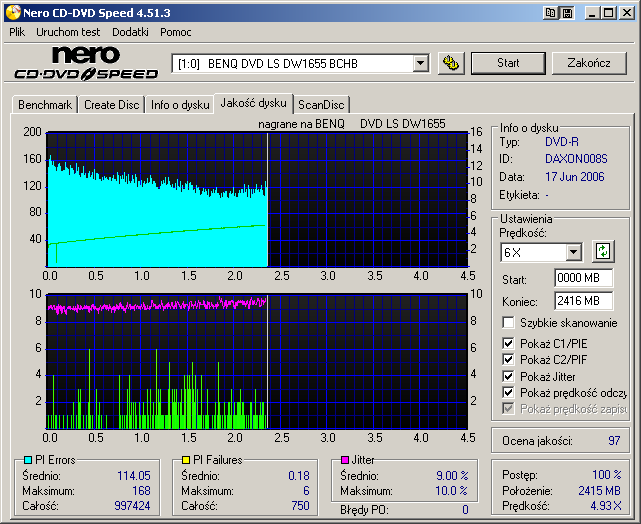
Task: Uncheck Pokaż C1/PIE checkbox
Action: (x=508, y=343)
